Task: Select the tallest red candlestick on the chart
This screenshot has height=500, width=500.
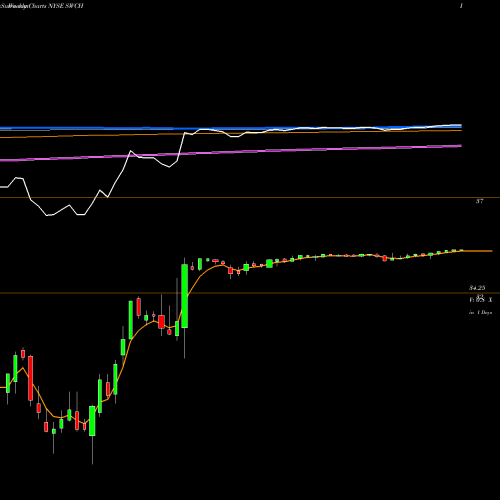Action: (31, 378)
